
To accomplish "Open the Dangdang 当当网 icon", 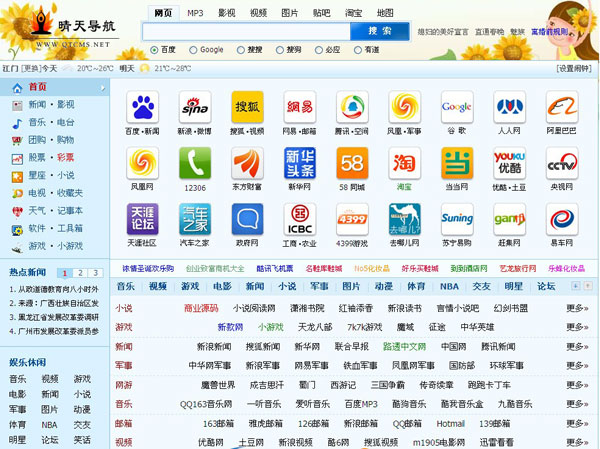I will [457, 163].
